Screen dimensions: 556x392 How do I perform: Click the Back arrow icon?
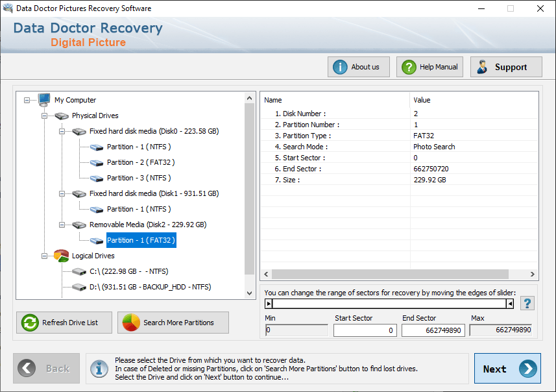27,368
